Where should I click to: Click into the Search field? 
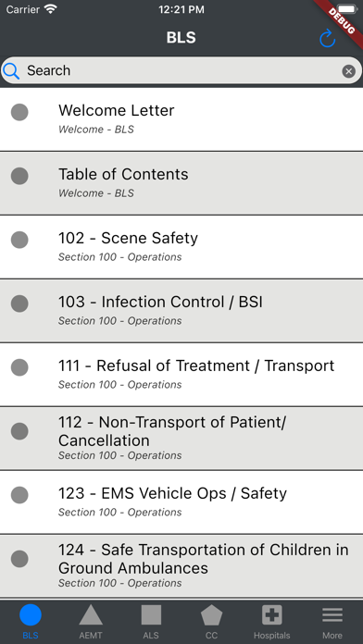[181, 70]
